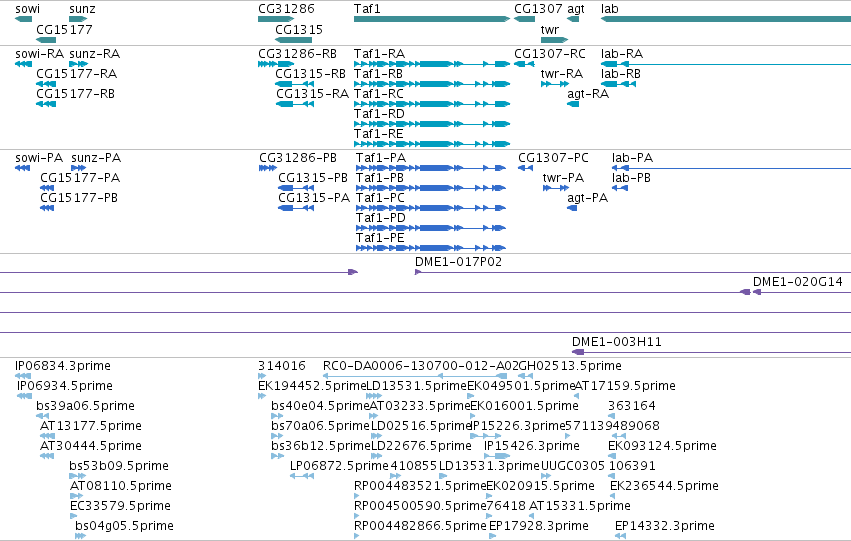The height and width of the screenshot is (541, 851).
Task: Select EST EK236544.5prime
Action: (664, 486)
